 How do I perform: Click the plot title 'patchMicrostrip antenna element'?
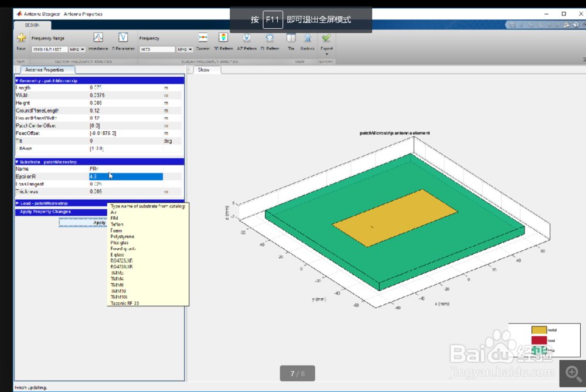[394, 133]
